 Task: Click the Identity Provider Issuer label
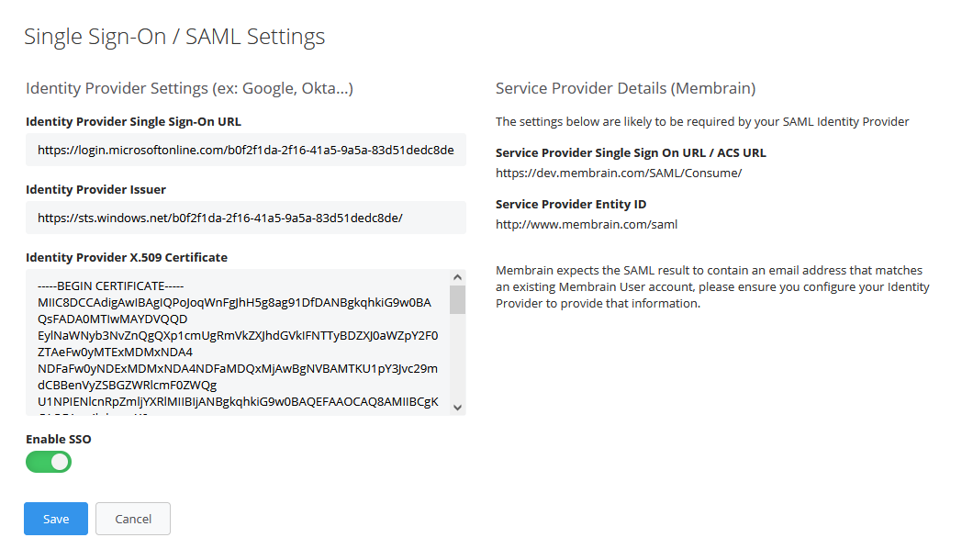[x=95, y=189]
